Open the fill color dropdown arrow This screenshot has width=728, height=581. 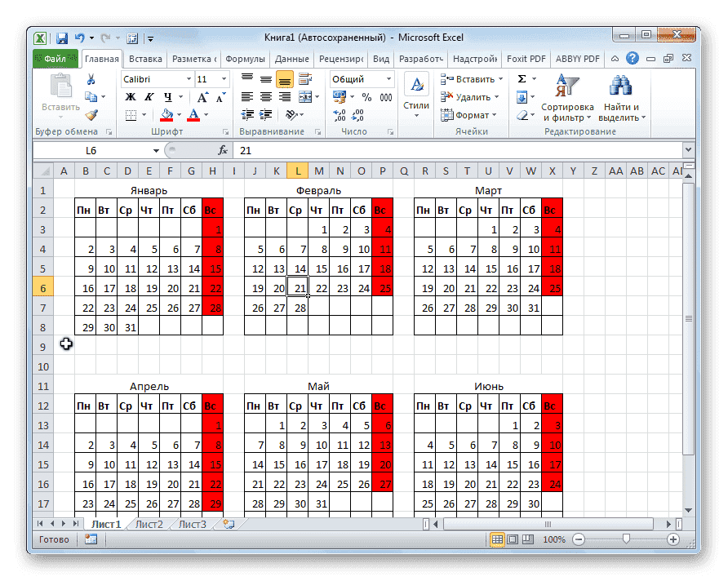(x=179, y=114)
